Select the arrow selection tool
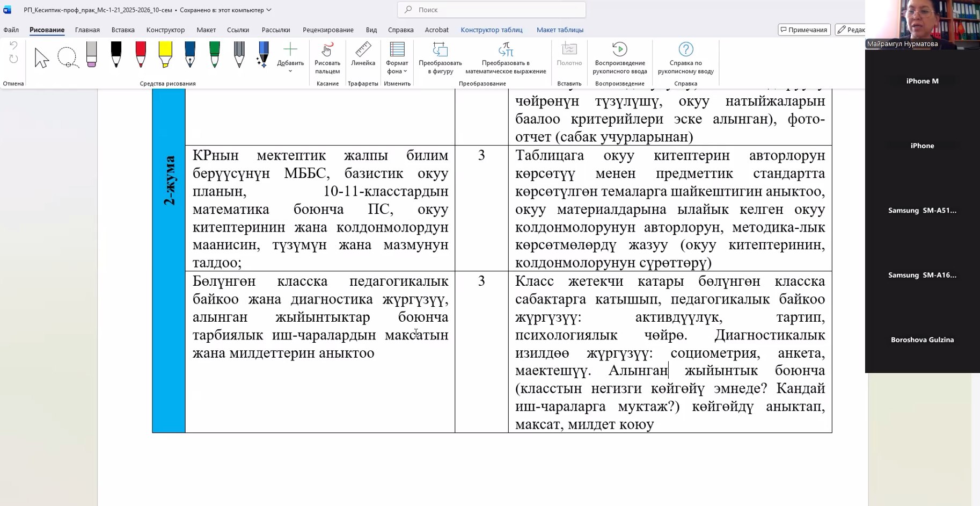 click(x=41, y=57)
